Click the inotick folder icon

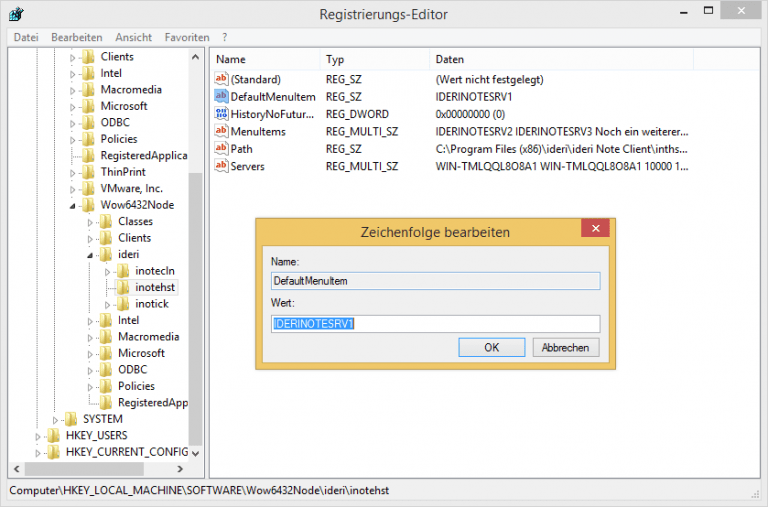(123, 304)
